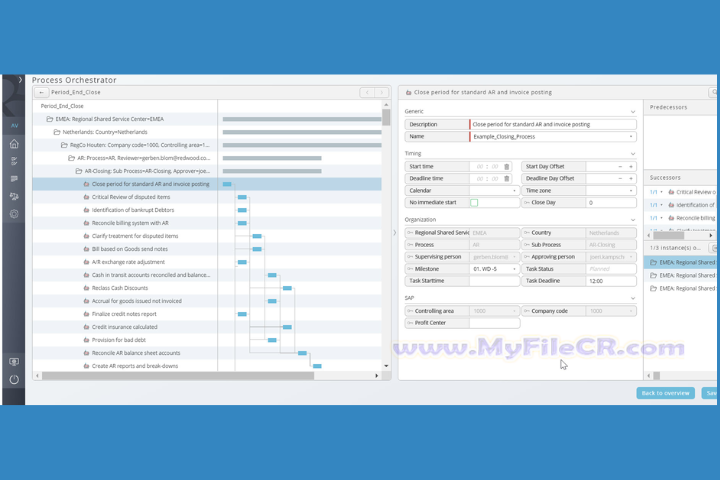
Task: Collapse the Generic section
Action: click(633, 112)
